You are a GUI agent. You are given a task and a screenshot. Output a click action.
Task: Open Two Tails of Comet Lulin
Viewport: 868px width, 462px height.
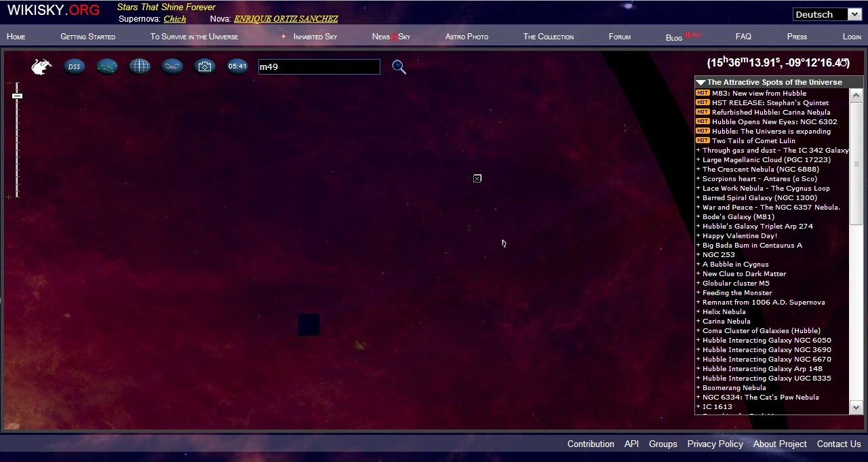coord(753,140)
